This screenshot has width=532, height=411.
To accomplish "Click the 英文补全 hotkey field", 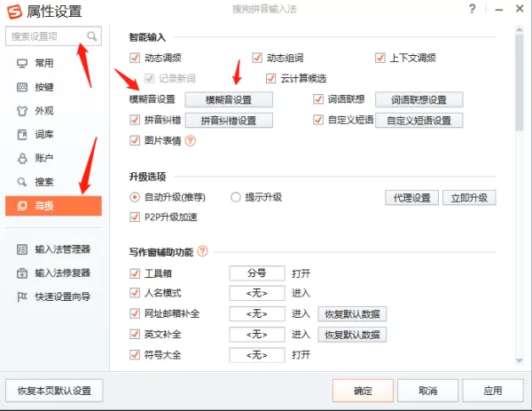I will (x=257, y=335).
